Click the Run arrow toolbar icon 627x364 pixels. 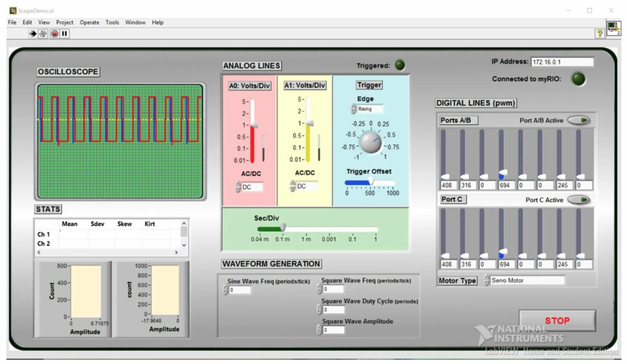pos(33,33)
